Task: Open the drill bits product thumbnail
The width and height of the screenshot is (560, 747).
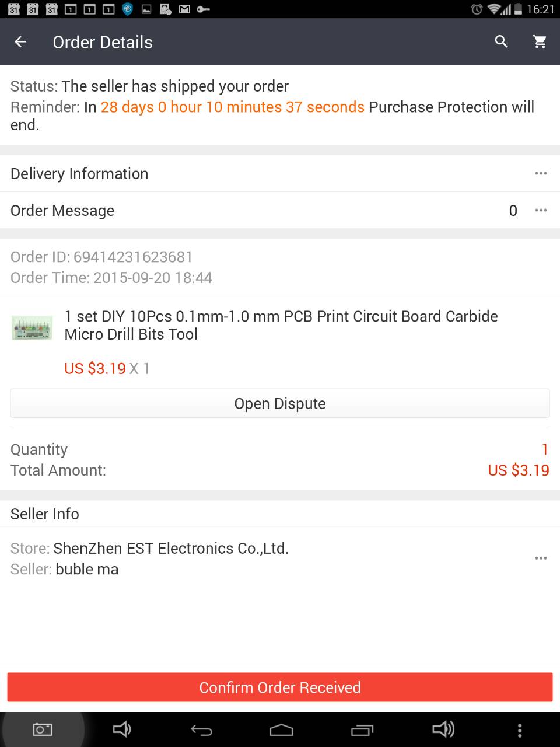Action: point(32,327)
